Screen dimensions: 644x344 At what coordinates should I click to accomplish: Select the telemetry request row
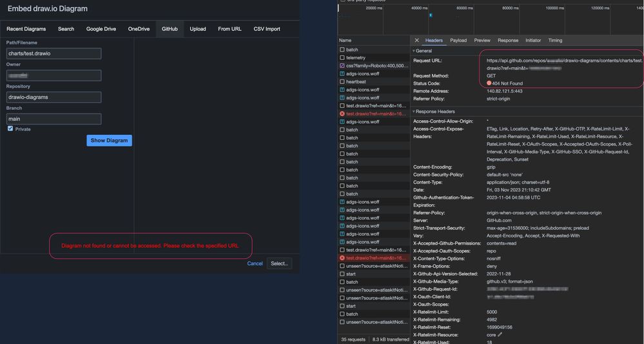(374, 57)
